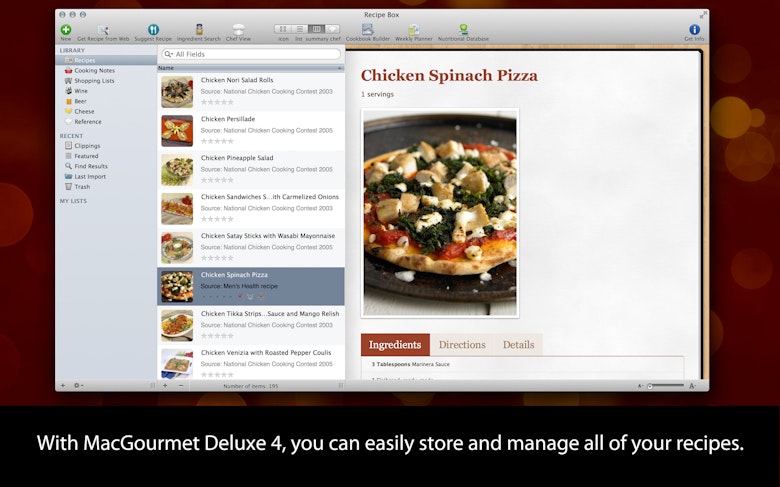
Task: Select Chicken Spinach Pizza list row
Action: 251,287
